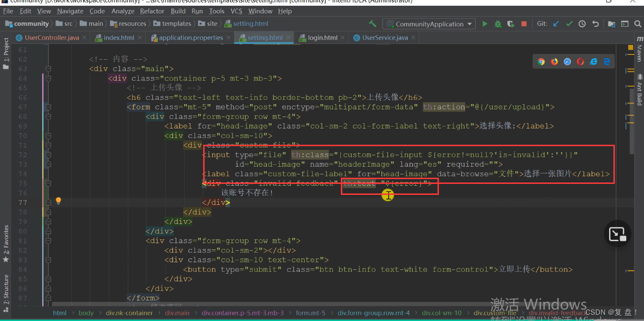644x321 pixels.
Task: Click the yellow intention light bulb
Action: pos(58,201)
